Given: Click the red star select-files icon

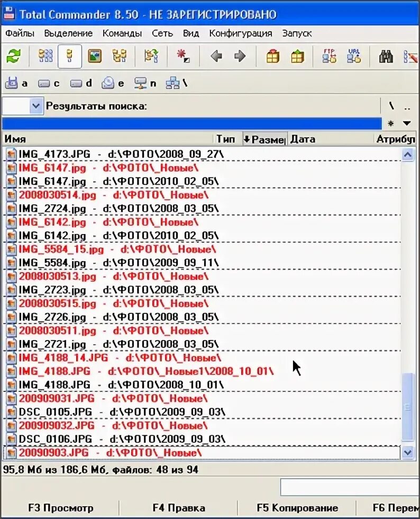Looking at the screenshot, I should [x=183, y=56].
